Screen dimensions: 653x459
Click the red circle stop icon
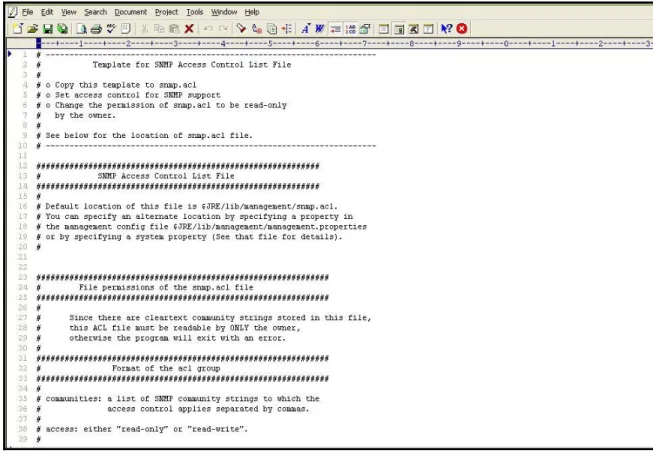click(462, 29)
